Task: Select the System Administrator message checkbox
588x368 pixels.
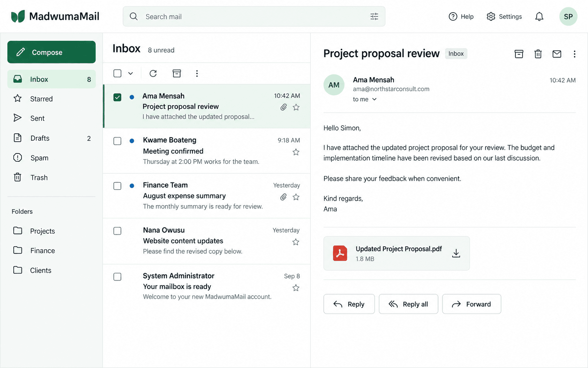Action: (117, 277)
